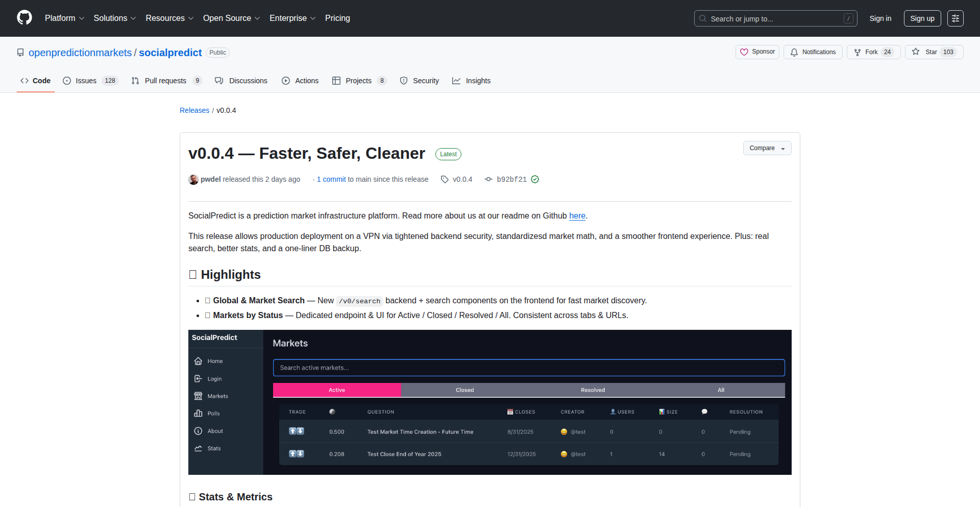This screenshot has height=507, width=980.
Task: Switch to the Pull requests tab
Action: 166,81
